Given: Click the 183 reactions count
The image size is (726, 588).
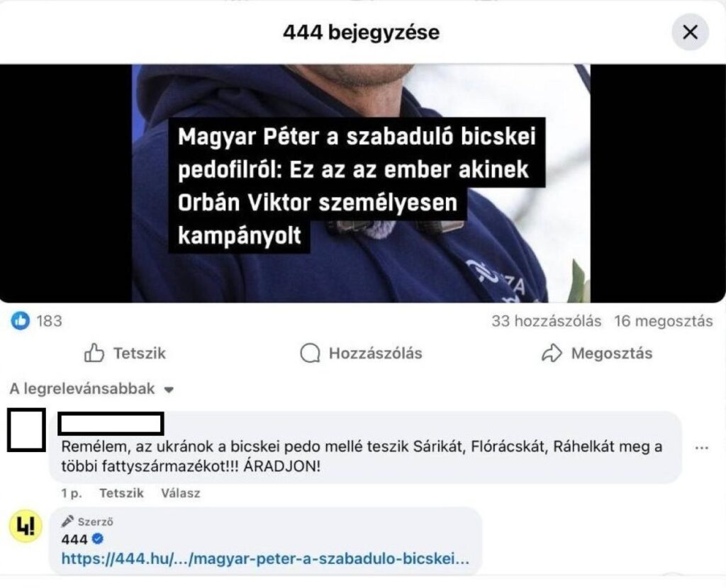Looking at the screenshot, I should tap(49, 321).
